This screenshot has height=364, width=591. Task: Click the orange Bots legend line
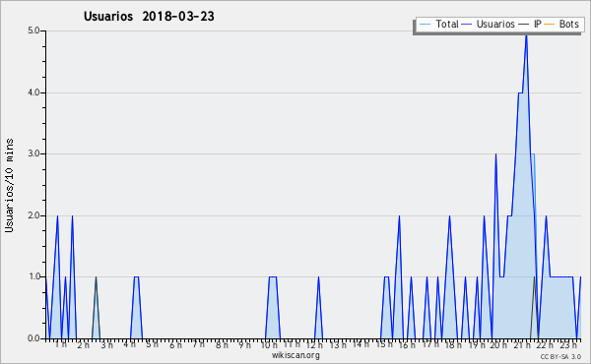550,25
